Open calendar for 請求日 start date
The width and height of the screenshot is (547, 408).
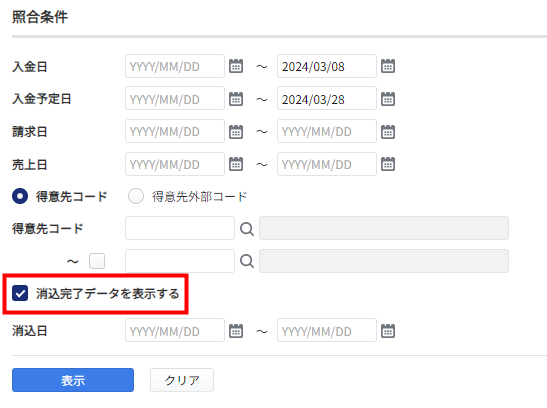236,131
